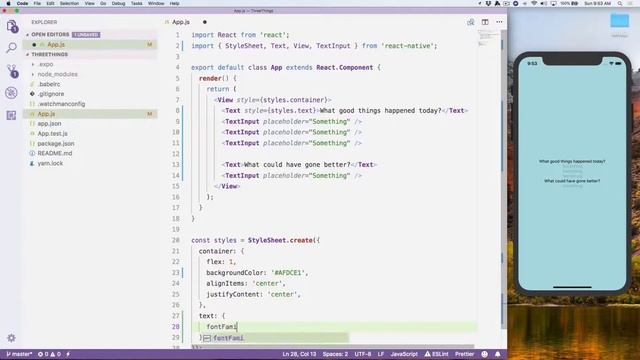Image resolution: width=640 pixels, height=360 pixels.
Task: Select the App.js editor tab
Action: 181,22
